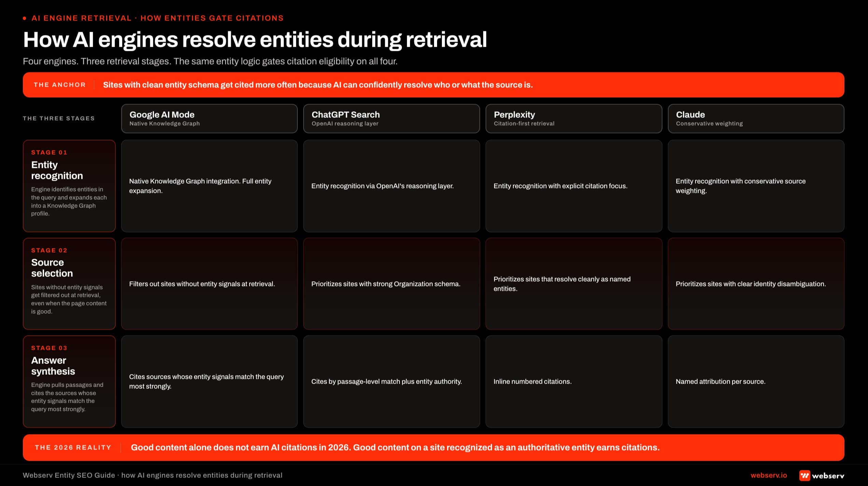The width and height of the screenshot is (868, 486).
Task: Click 'THE ANCHOR' label in the banner
Action: [x=60, y=85]
